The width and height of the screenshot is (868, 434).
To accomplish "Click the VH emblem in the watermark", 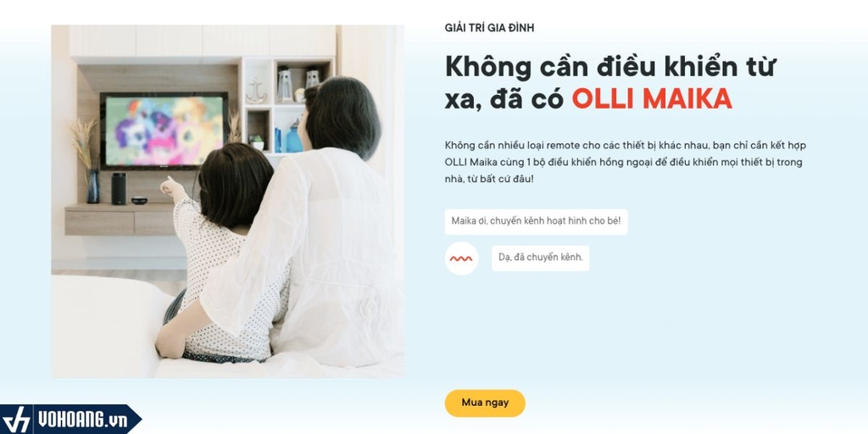I will click(17, 420).
